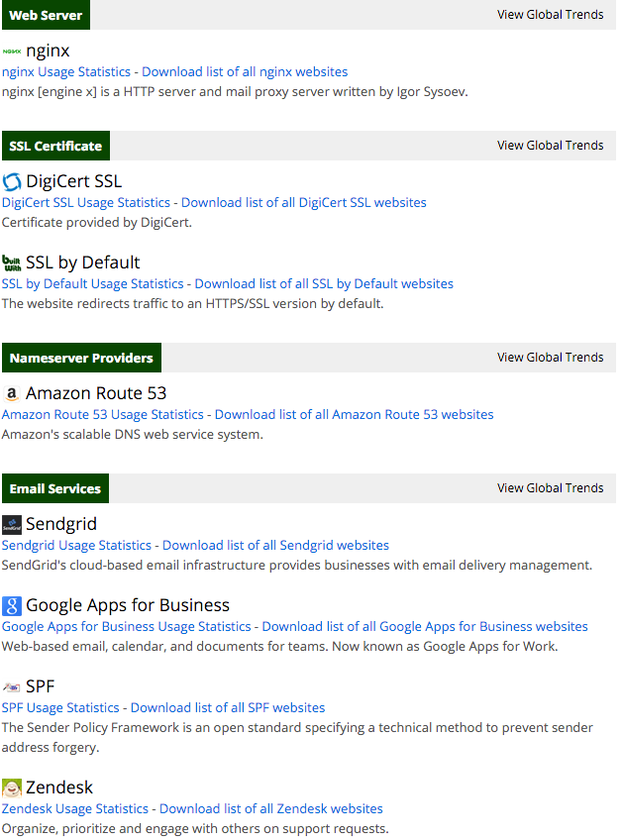Click 'Certificate provided by DigiCert.' text
This screenshot has width=622, height=840.
coord(96,223)
